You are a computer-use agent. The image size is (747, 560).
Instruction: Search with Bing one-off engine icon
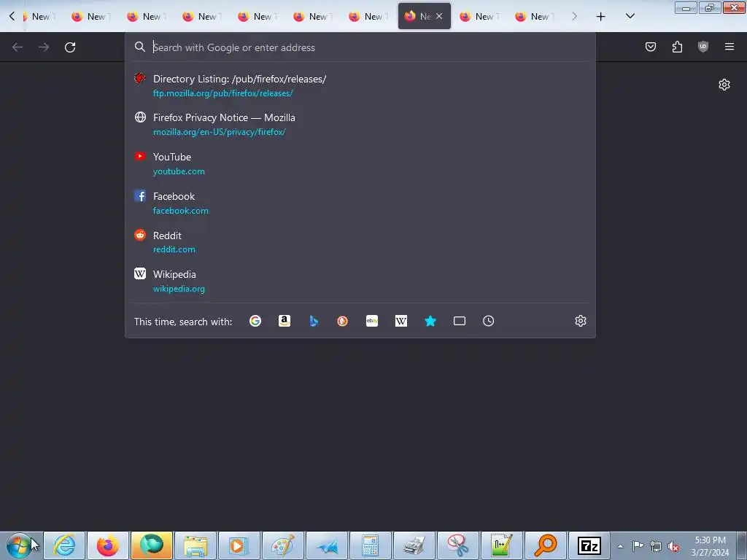[314, 321]
